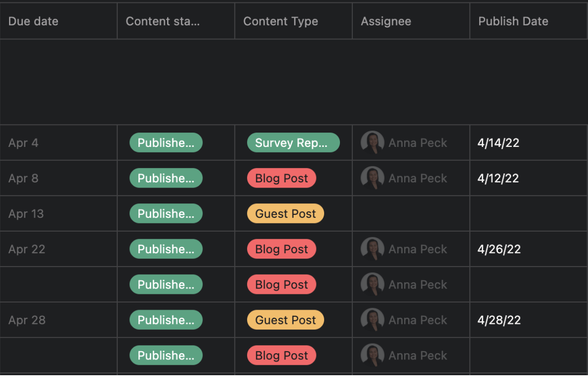This screenshot has width=588, height=380.
Task: Open the Assignee column header
Action: (x=386, y=21)
